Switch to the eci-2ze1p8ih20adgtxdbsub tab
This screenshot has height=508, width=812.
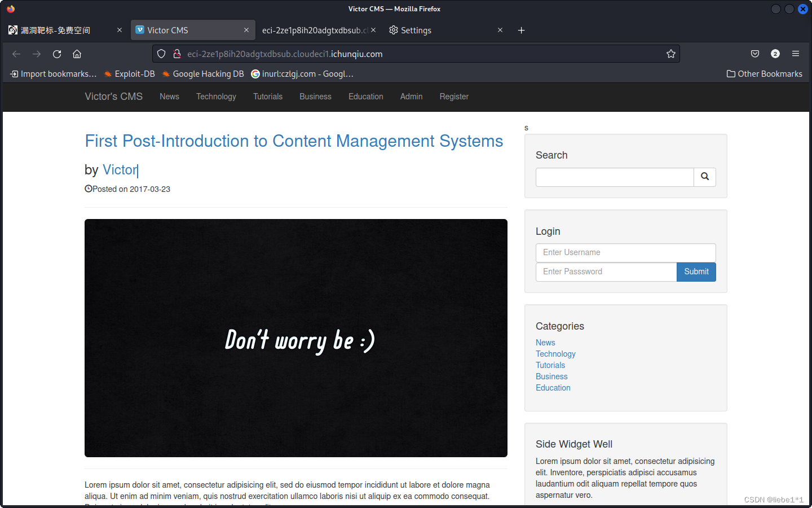point(319,30)
